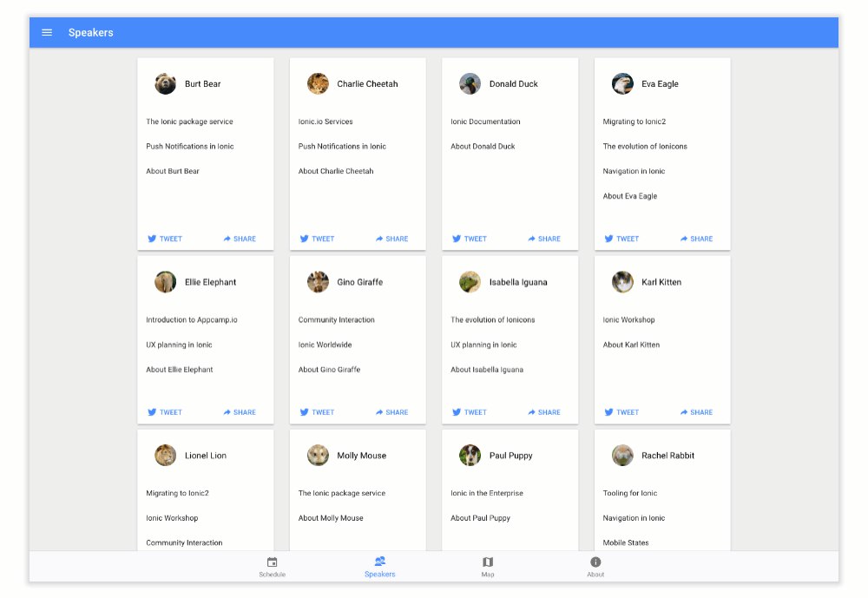The width and height of the screenshot is (868, 598).
Task: Open Burt Bear's 'Push Notifications in Ionic' session
Action: tap(190, 146)
